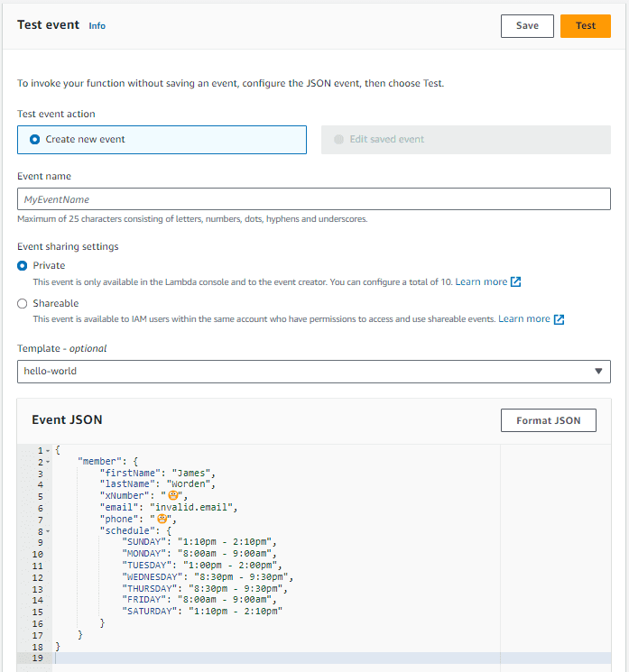
Task: Choose the Shareable sharing radio button
Action: 23,304
